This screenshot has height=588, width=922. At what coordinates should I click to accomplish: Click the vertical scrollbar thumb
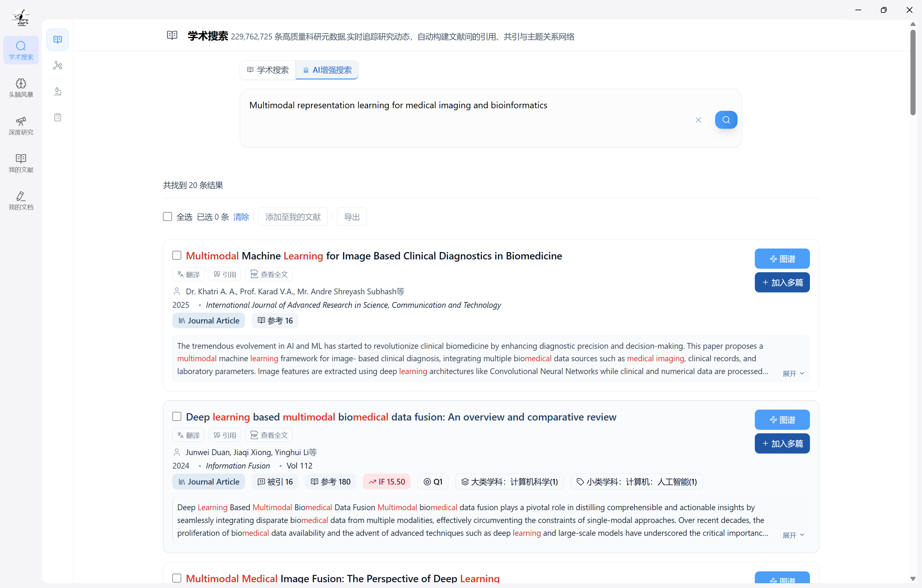[x=913, y=73]
